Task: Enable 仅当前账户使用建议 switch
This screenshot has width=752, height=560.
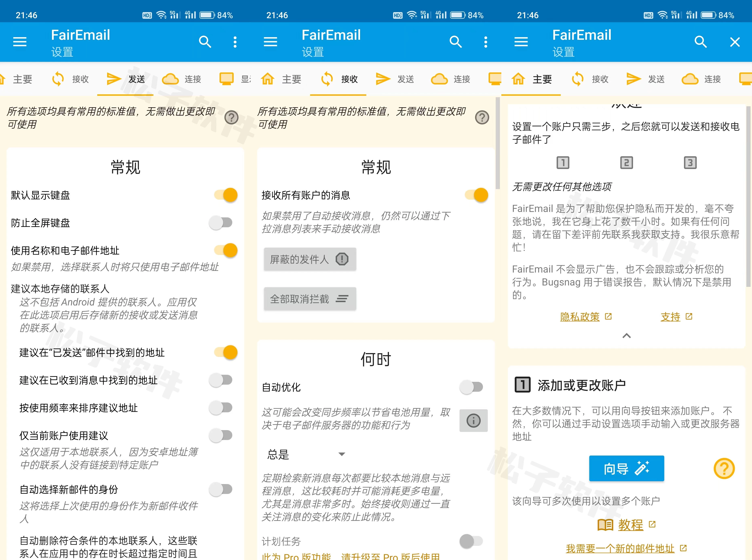Action: pyautogui.click(x=221, y=435)
